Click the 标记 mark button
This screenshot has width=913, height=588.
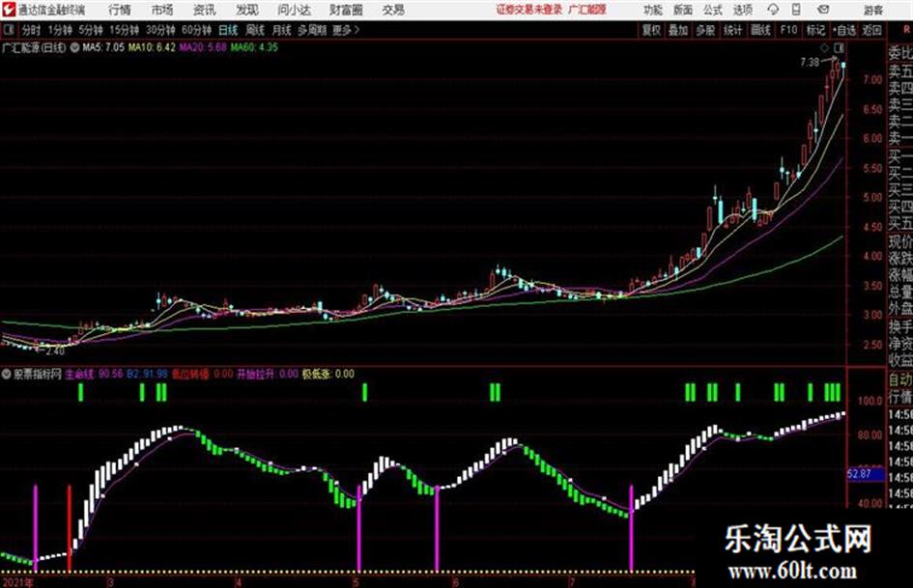coord(815,30)
